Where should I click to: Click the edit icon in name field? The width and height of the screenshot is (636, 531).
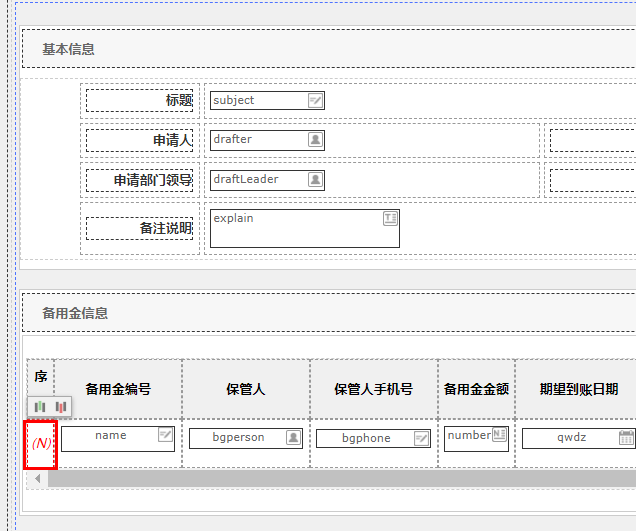click(165, 435)
